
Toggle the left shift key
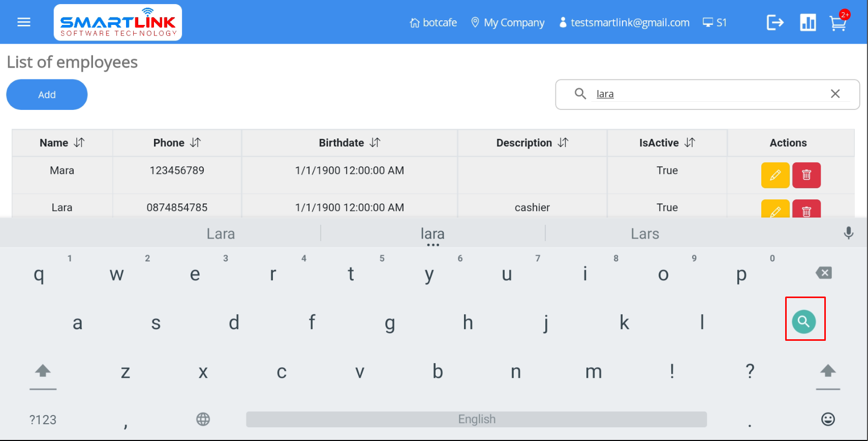(43, 372)
